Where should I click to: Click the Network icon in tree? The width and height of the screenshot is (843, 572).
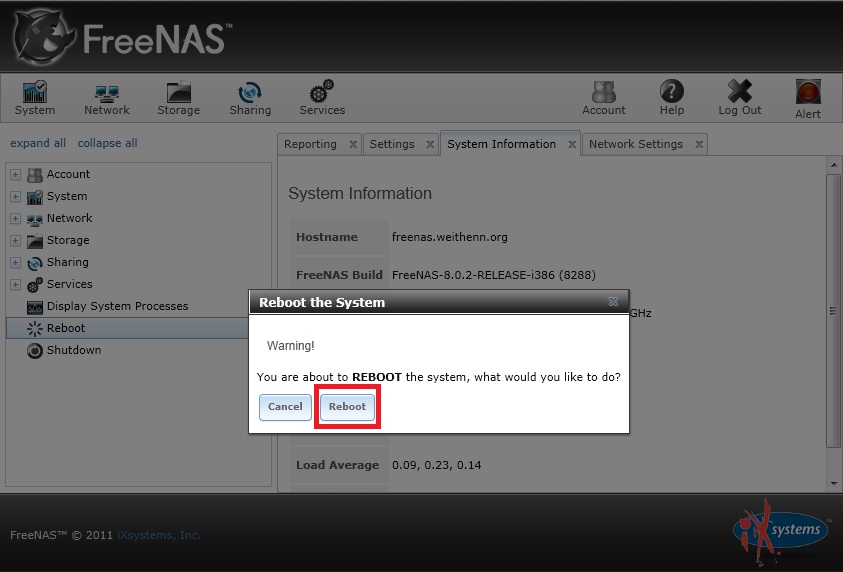(x=34, y=219)
